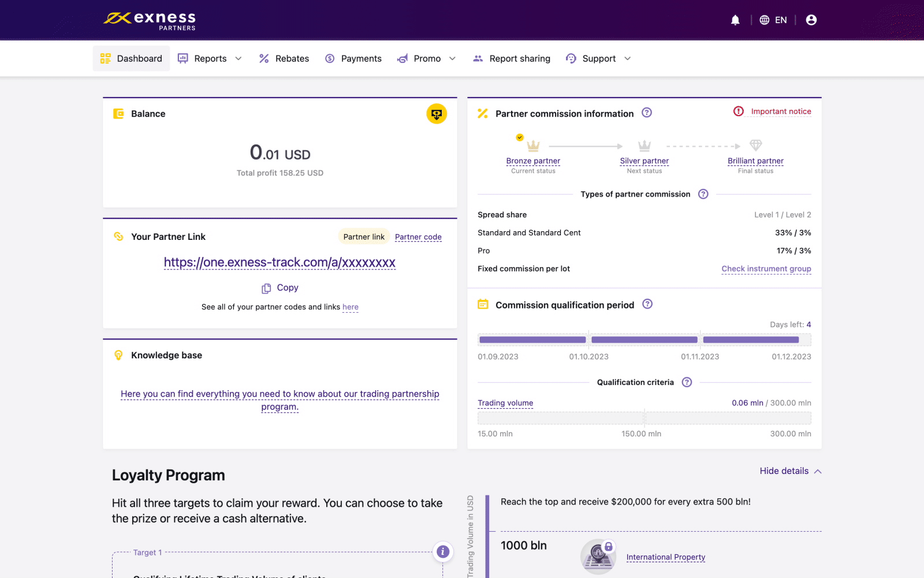Expand the Support dropdown menu
Image resolution: width=924 pixels, height=578 pixels.
599,58
